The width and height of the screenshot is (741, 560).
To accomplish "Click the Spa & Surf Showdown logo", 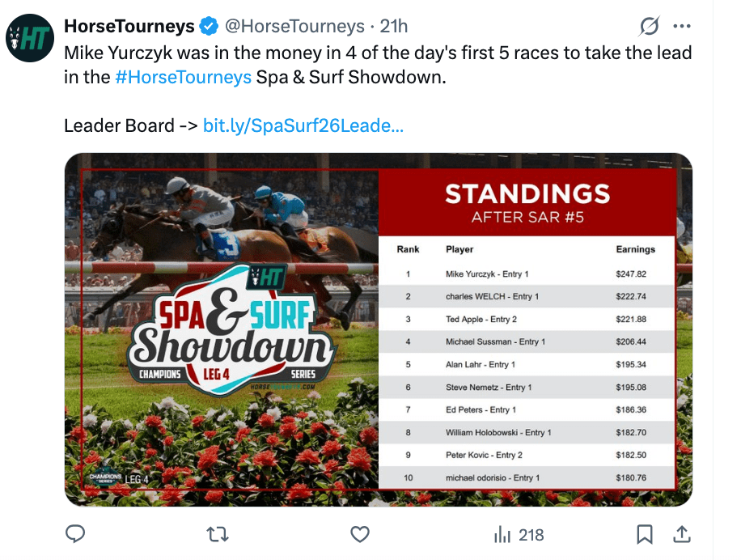I will [231, 331].
